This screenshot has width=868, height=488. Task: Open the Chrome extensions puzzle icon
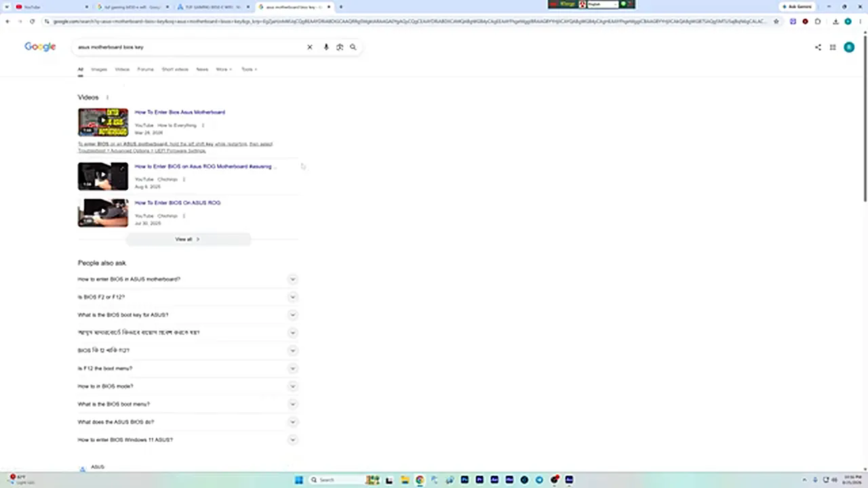(818, 22)
